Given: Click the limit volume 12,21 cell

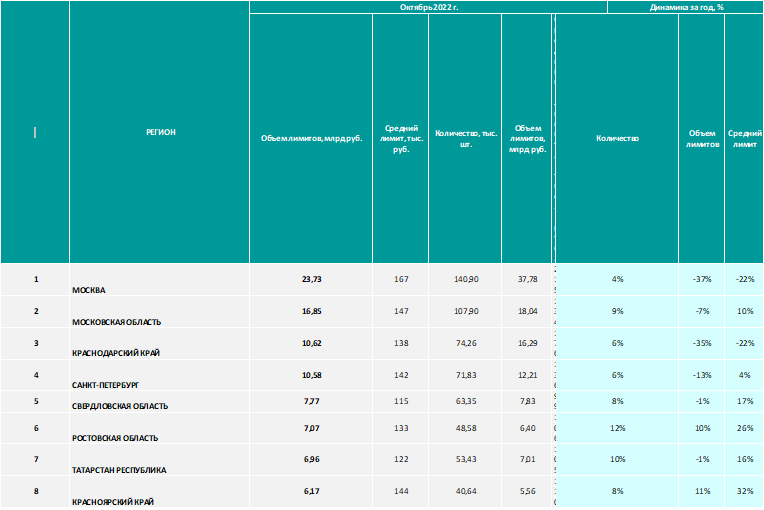Looking at the screenshot, I should [527, 375].
